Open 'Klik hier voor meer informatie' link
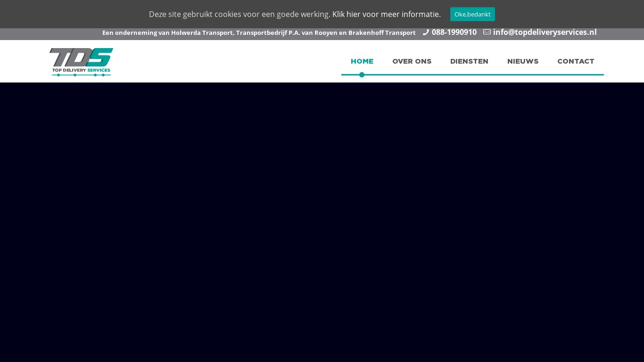The height and width of the screenshot is (362, 644). point(386,14)
